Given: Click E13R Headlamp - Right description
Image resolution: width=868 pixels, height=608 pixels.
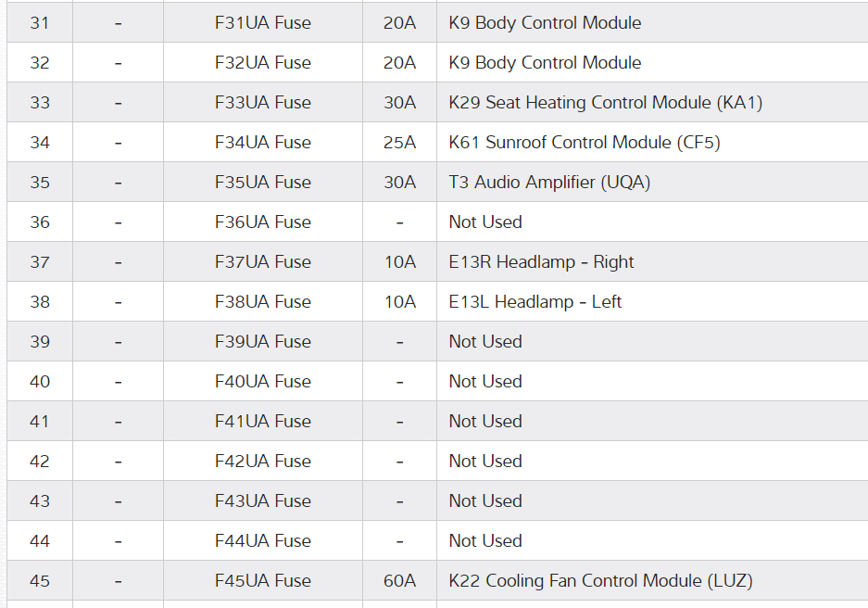Looking at the screenshot, I should 541,262.
